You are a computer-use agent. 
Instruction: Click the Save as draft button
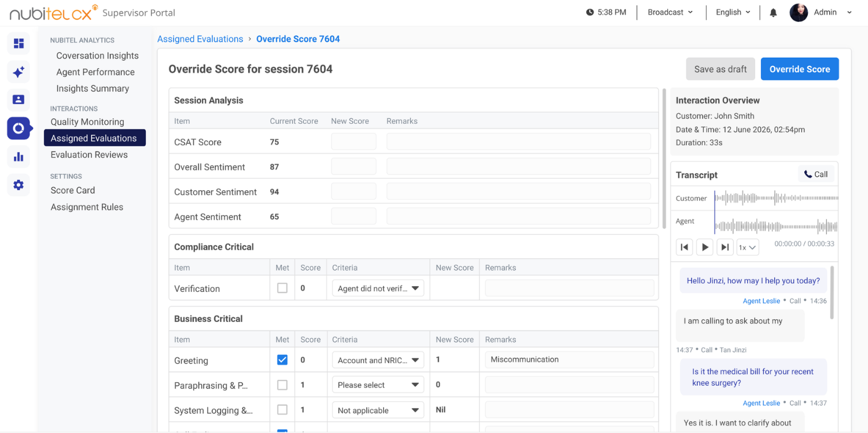(720, 69)
